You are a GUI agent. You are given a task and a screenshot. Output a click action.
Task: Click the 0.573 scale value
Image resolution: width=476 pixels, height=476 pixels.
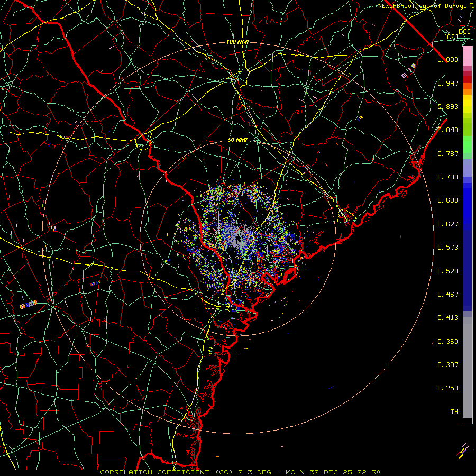tap(448, 248)
